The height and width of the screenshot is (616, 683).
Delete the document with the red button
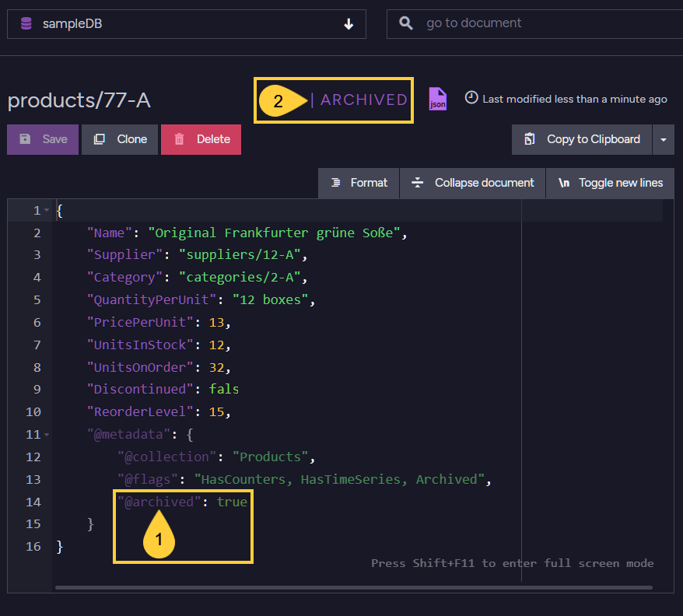pyautogui.click(x=201, y=139)
